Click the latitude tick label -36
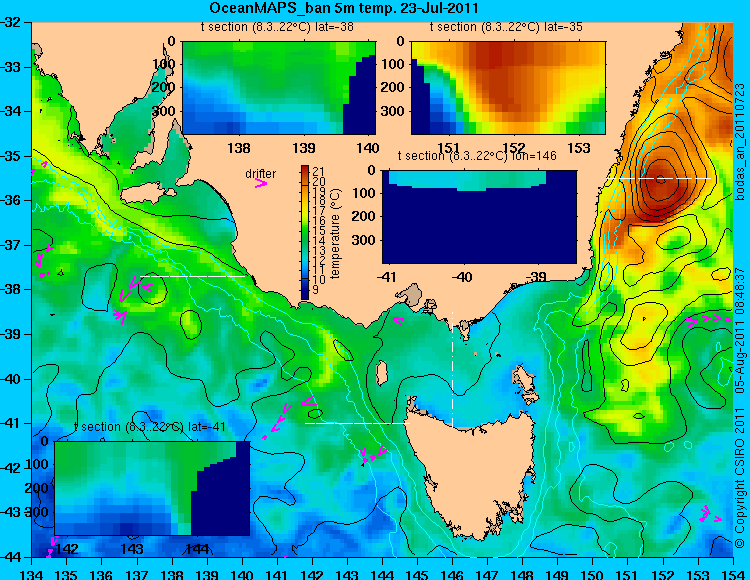The image size is (750, 580). (x=10, y=200)
